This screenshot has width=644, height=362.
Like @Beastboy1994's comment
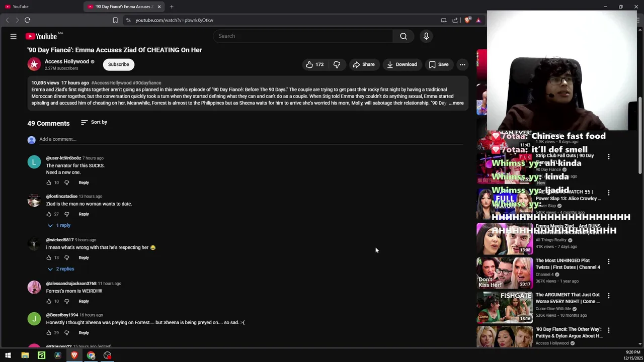(49, 333)
